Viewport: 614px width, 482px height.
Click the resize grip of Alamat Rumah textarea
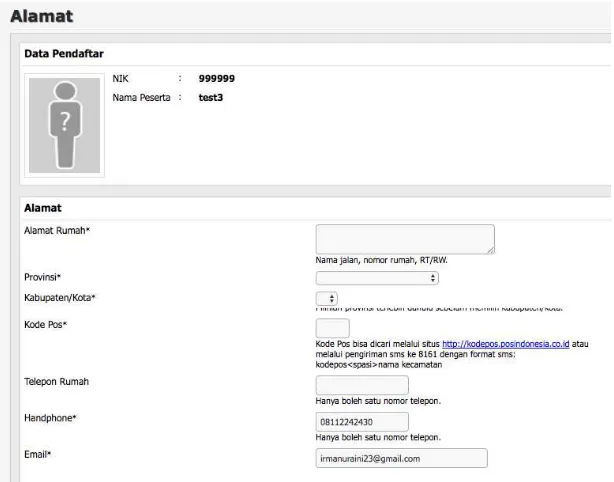click(491, 250)
